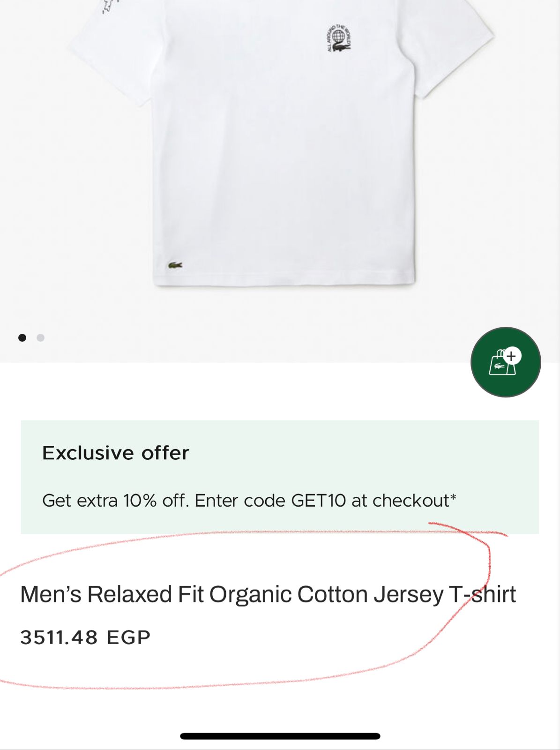Tap the green add-to-bag button

[505, 362]
